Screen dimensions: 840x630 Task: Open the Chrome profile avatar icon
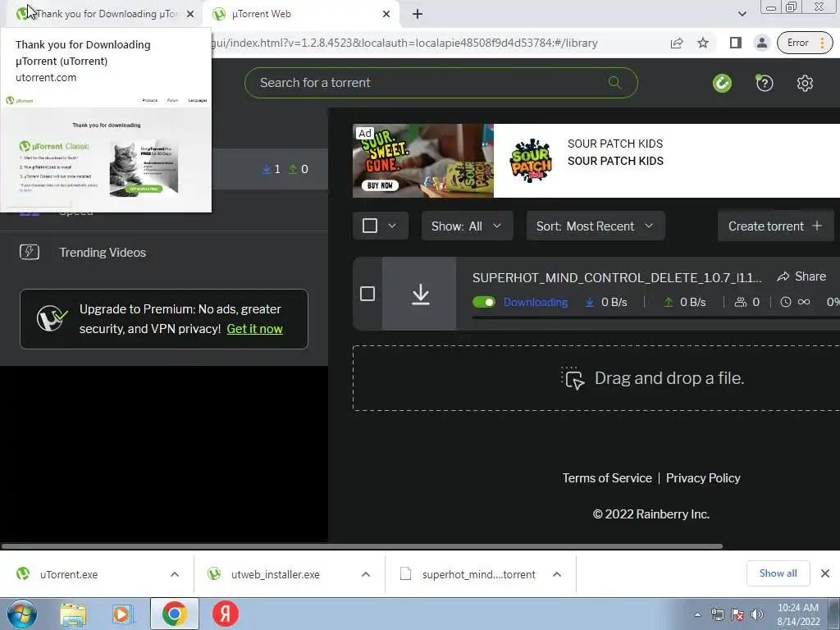click(x=761, y=43)
